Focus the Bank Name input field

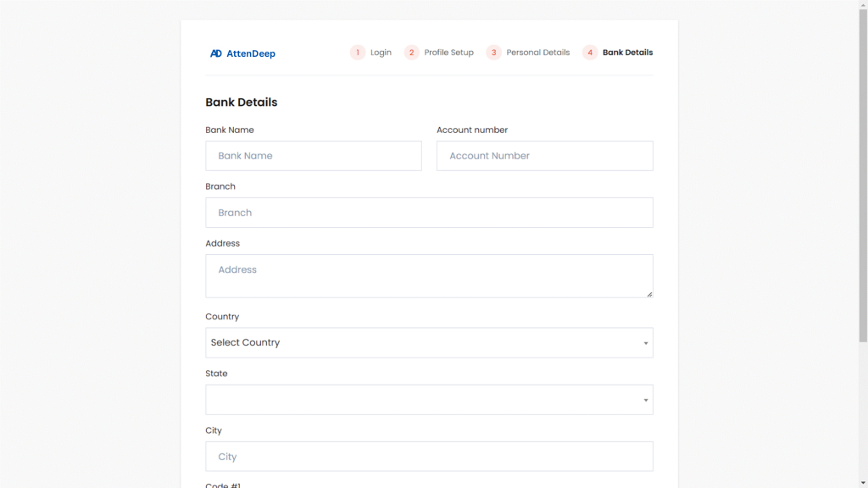tap(313, 156)
